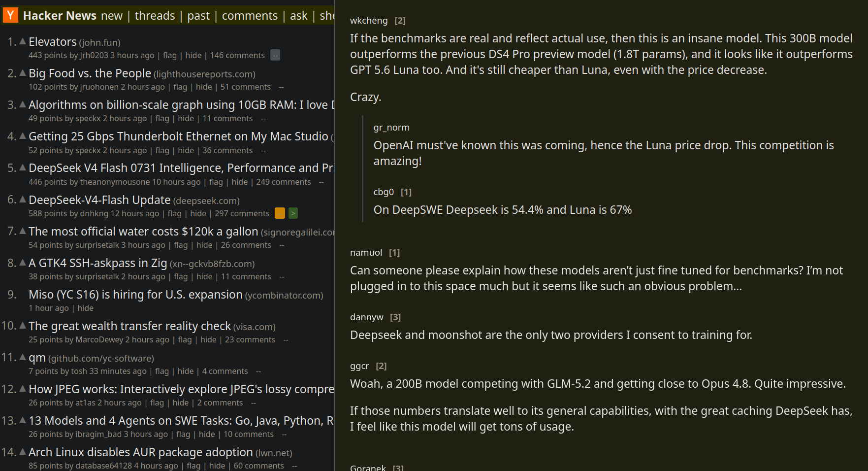
Task: Open the threads nav link
Action: (155, 16)
